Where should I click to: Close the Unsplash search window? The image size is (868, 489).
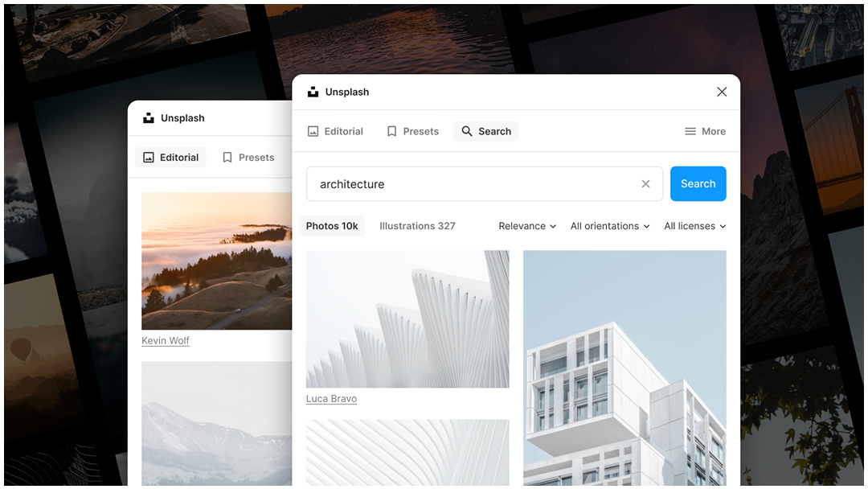(722, 92)
